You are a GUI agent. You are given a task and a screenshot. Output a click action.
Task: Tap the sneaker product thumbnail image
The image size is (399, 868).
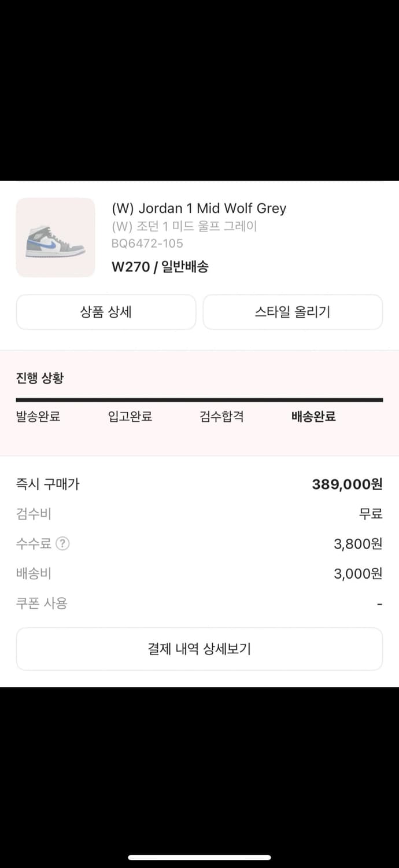55,237
